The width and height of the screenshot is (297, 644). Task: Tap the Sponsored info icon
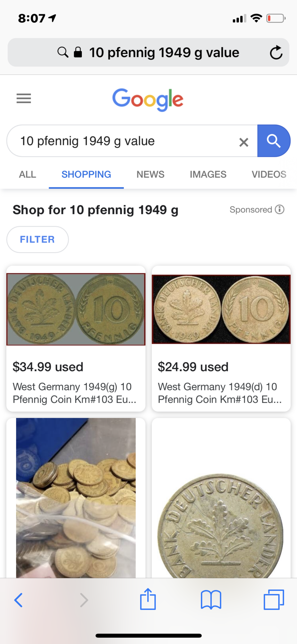(x=280, y=210)
